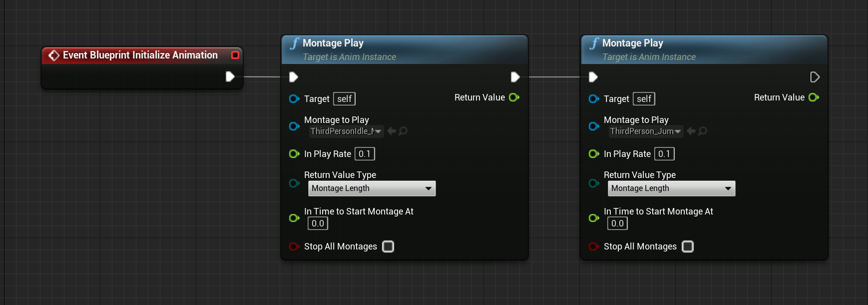
Task: Open ThirdPerson_Jum montage asset dropdown
Action: pyautogui.click(x=646, y=131)
